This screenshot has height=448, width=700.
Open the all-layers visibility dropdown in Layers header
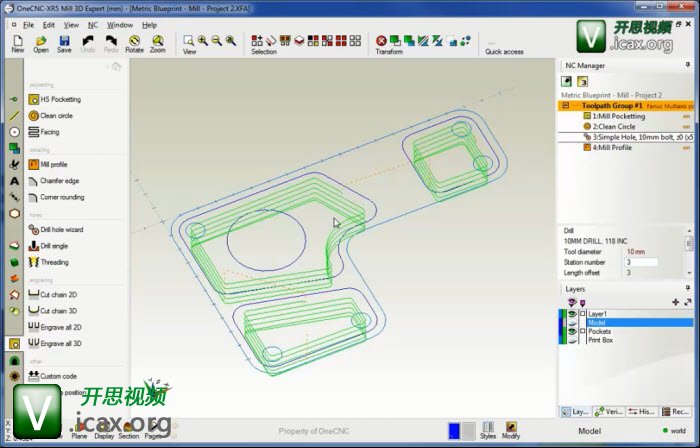pyautogui.click(x=572, y=303)
